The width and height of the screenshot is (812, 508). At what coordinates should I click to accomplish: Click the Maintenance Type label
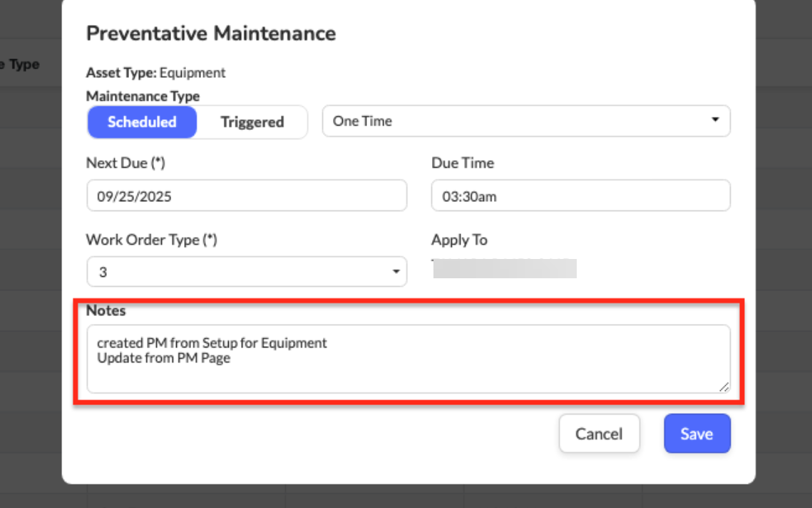143,96
